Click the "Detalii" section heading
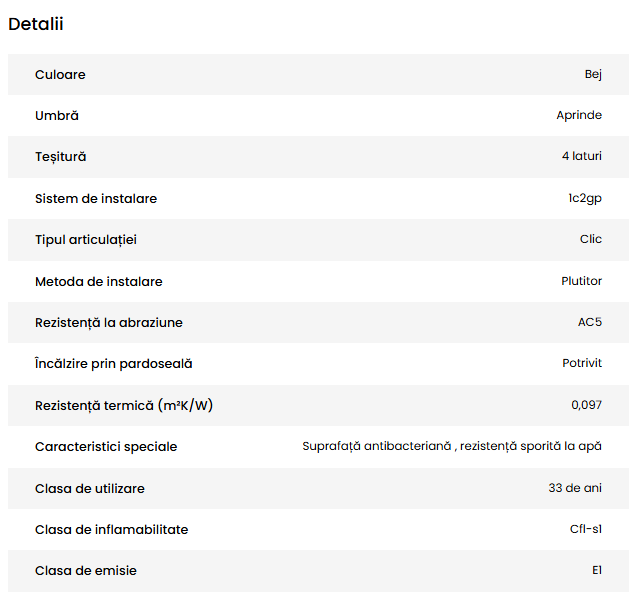The width and height of the screenshot is (642, 602). click(36, 24)
